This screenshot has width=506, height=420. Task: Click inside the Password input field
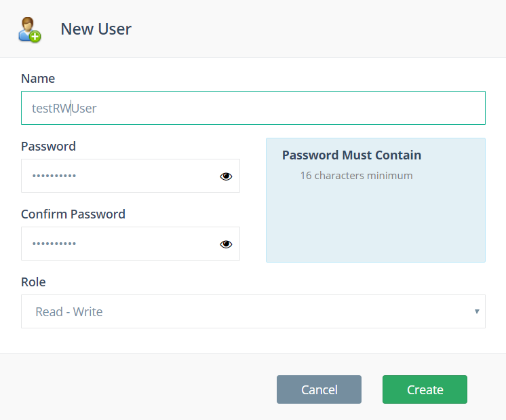coord(130,176)
